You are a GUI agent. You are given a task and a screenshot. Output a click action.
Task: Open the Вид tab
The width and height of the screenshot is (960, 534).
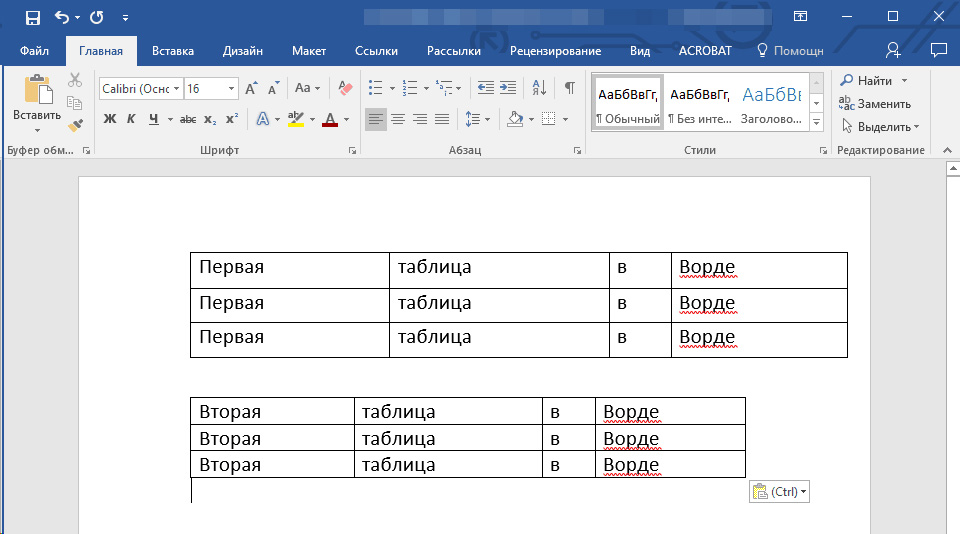(x=640, y=51)
